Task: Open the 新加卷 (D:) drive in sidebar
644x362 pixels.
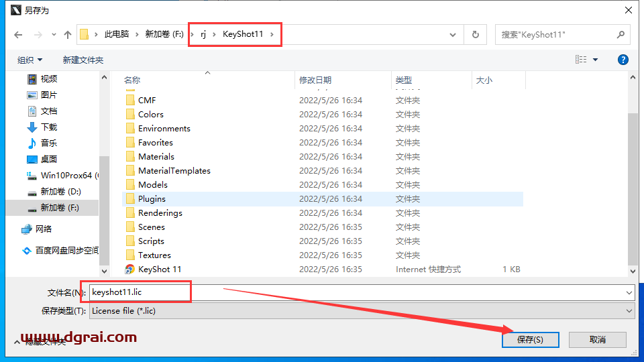Action: tap(59, 192)
